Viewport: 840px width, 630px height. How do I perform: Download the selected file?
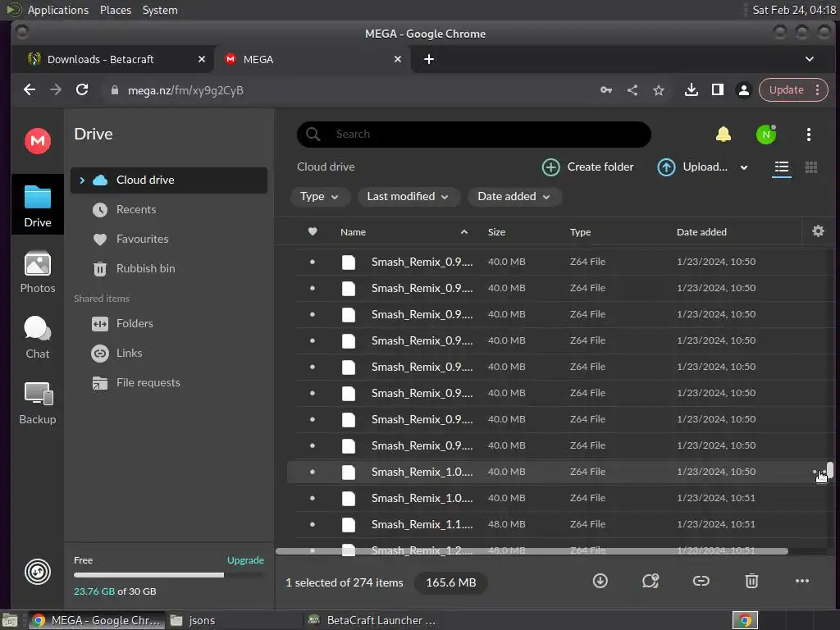(600, 581)
